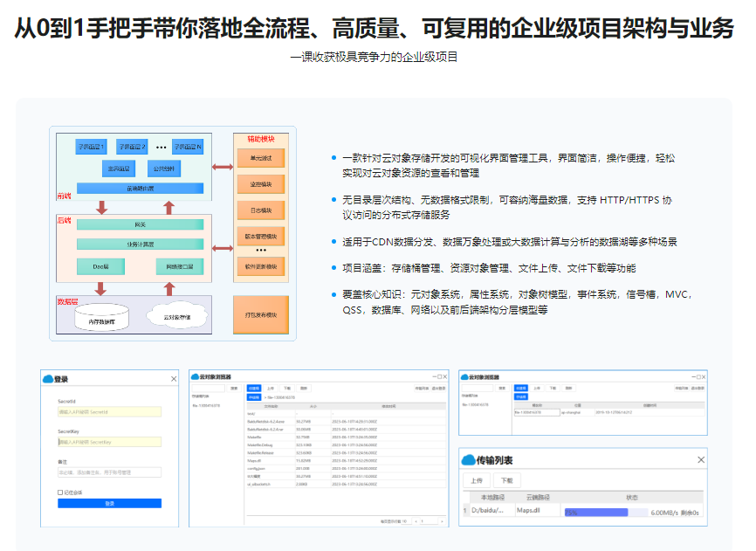Click the 登录 login button
Viewport: 756px width, 551px height.
tap(109, 503)
